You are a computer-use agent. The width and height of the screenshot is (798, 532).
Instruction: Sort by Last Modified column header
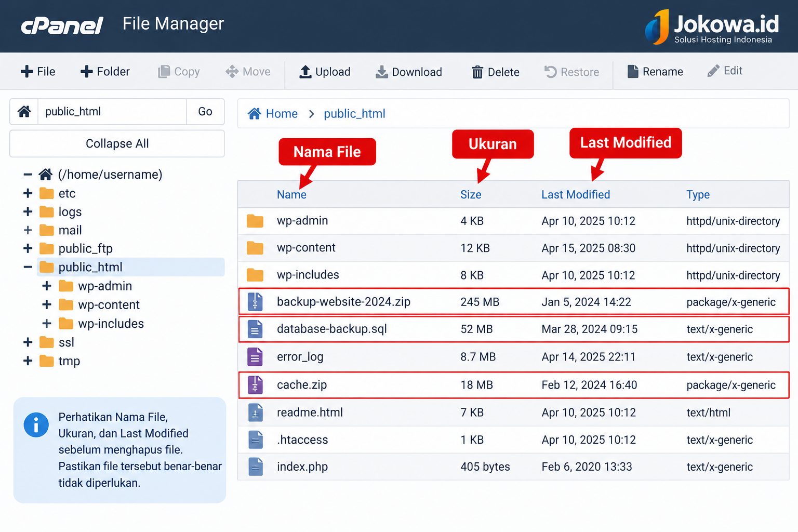576,195
